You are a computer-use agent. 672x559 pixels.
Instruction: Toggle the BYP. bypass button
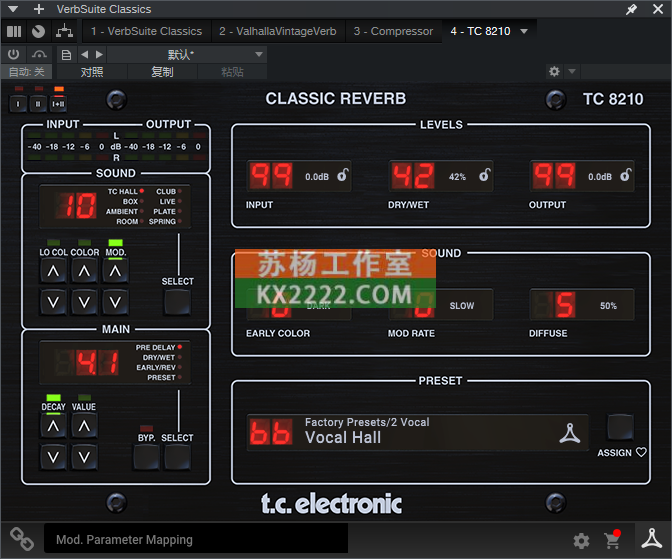pyautogui.click(x=147, y=457)
